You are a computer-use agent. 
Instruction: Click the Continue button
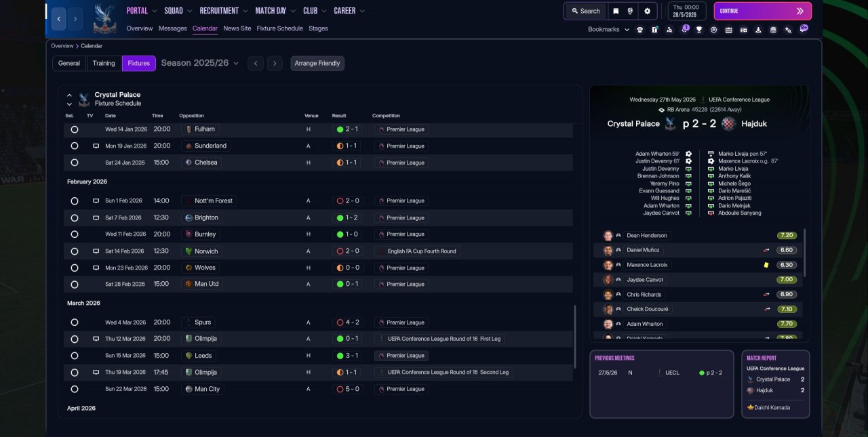coord(762,11)
